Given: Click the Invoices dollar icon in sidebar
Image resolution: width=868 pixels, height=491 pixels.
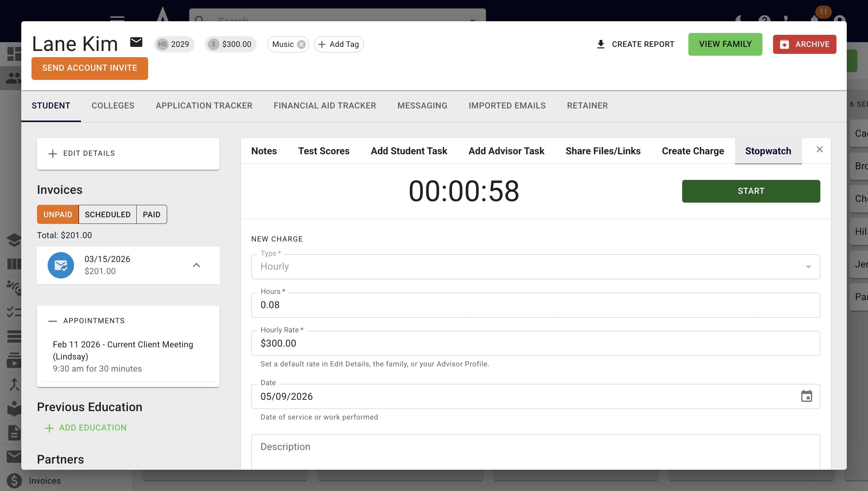Looking at the screenshot, I should tap(14, 481).
